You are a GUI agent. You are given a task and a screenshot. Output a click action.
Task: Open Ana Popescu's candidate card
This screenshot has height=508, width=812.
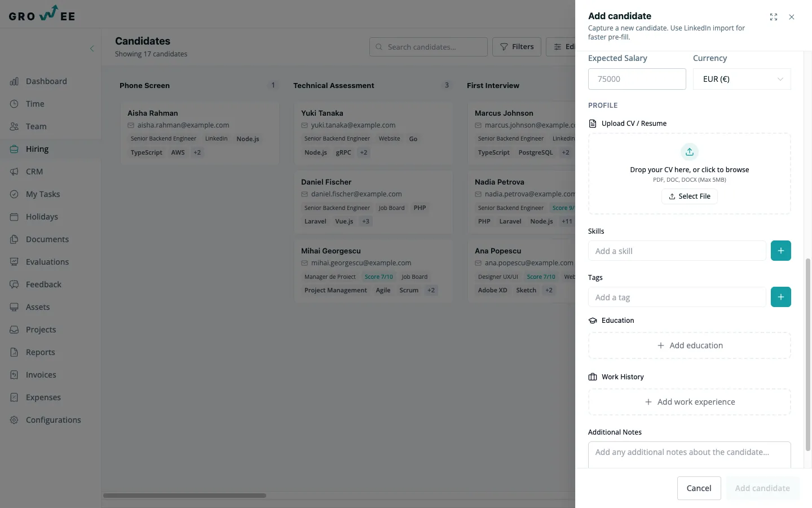click(x=522, y=271)
